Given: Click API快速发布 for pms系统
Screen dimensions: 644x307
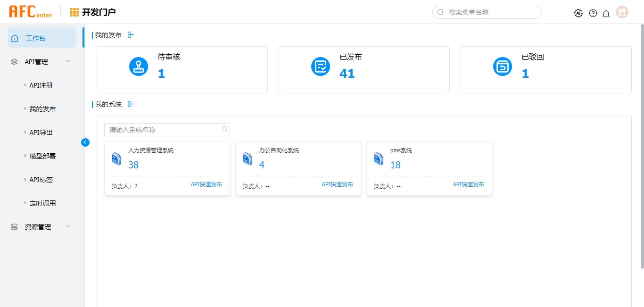Looking at the screenshot, I should click(x=468, y=184).
